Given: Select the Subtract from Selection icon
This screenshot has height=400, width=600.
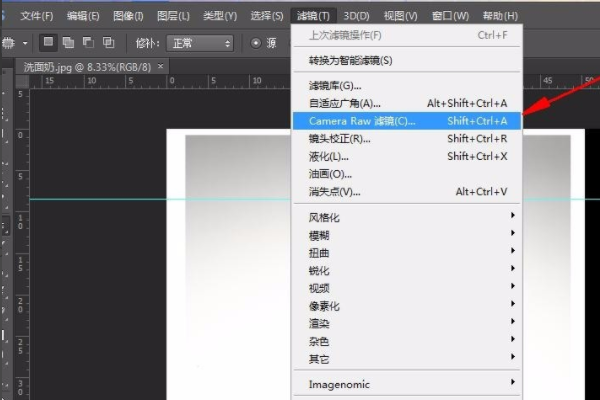Looking at the screenshot, I should pyautogui.click(x=88, y=43).
